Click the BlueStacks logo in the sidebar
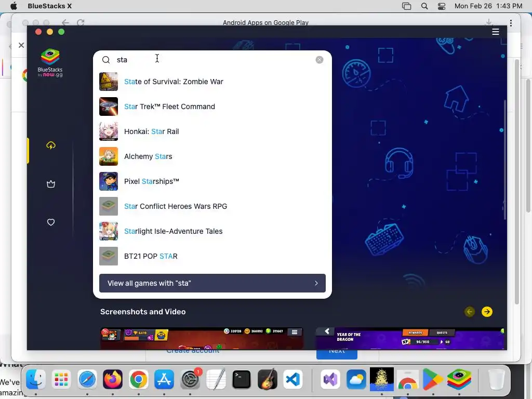 [50, 63]
